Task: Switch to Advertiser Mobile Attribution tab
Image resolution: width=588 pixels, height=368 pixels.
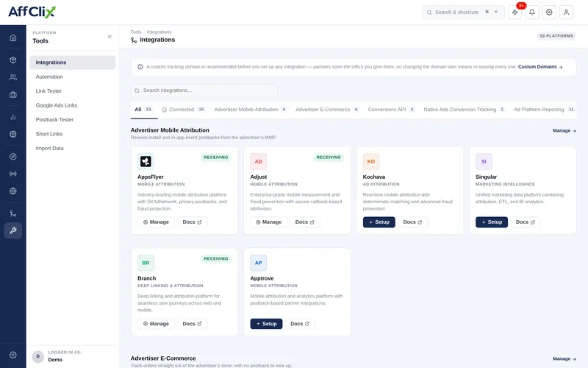Action: tap(251, 110)
